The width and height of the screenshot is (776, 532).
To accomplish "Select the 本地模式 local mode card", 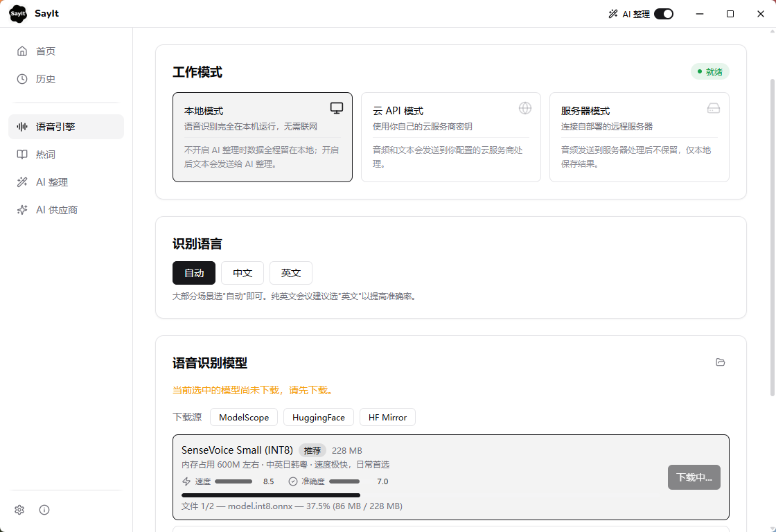I will [x=263, y=137].
